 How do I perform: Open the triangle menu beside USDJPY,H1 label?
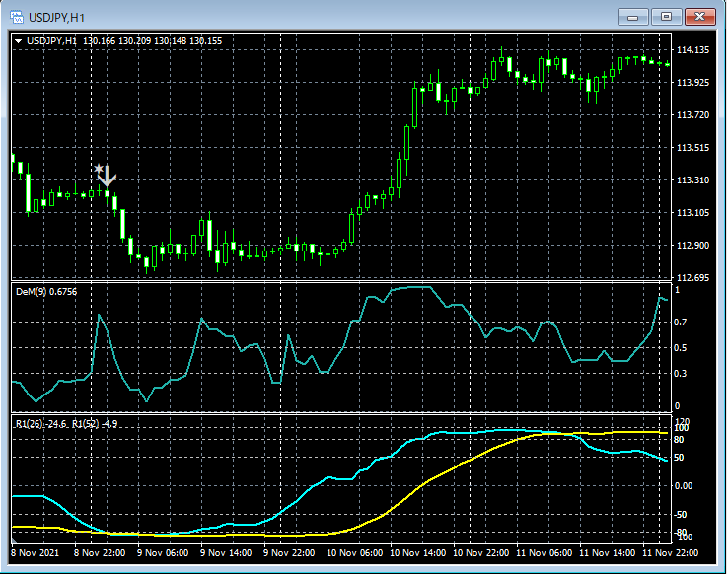19,41
